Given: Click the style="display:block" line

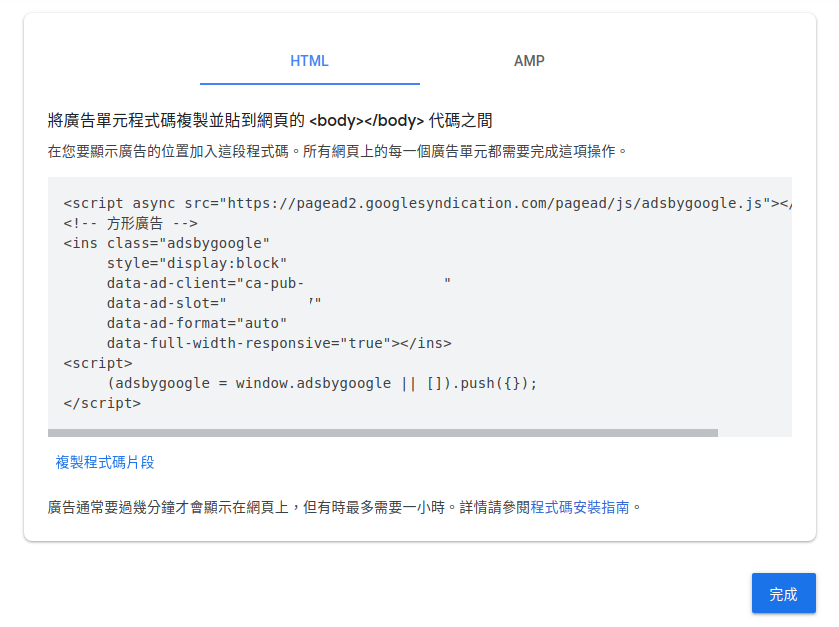Looking at the screenshot, I should point(197,263).
